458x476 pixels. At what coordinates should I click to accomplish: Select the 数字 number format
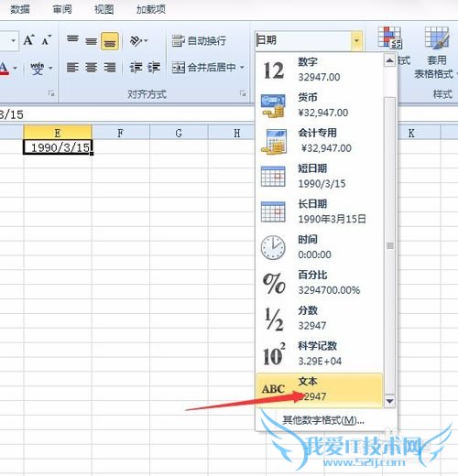pyautogui.click(x=320, y=70)
